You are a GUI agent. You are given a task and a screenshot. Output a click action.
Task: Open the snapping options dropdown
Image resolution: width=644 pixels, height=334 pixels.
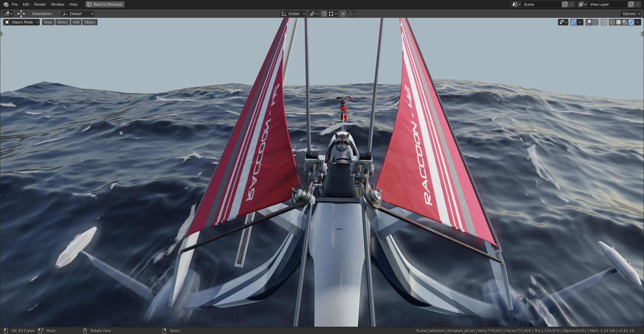(x=333, y=14)
